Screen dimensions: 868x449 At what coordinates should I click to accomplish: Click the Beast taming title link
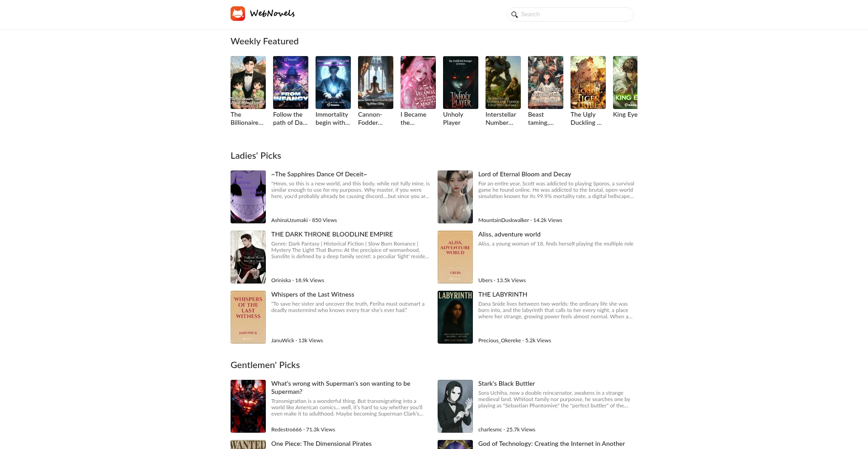541,118
